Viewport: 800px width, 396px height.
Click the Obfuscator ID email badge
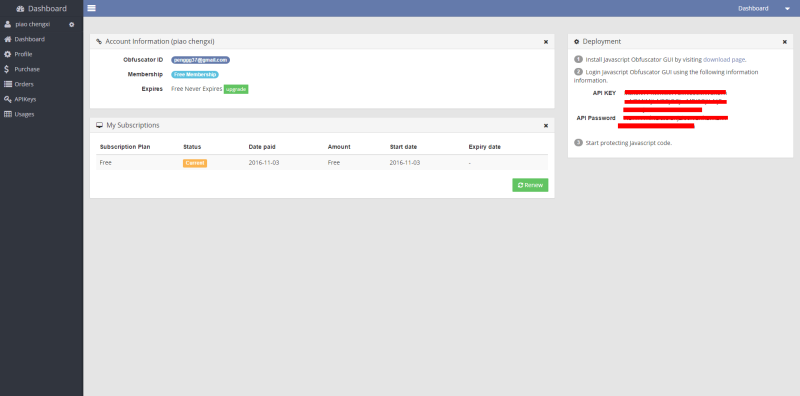(x=201, y=60)
